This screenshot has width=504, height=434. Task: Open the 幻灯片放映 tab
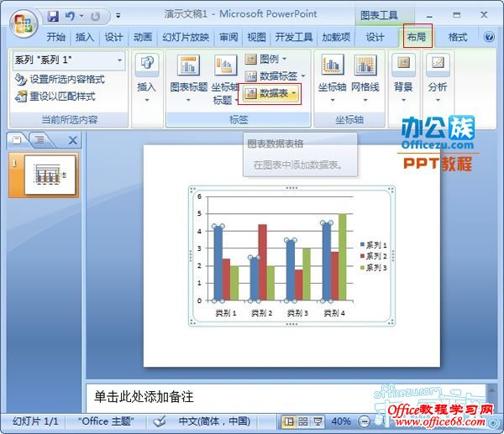tap(186, 37)
